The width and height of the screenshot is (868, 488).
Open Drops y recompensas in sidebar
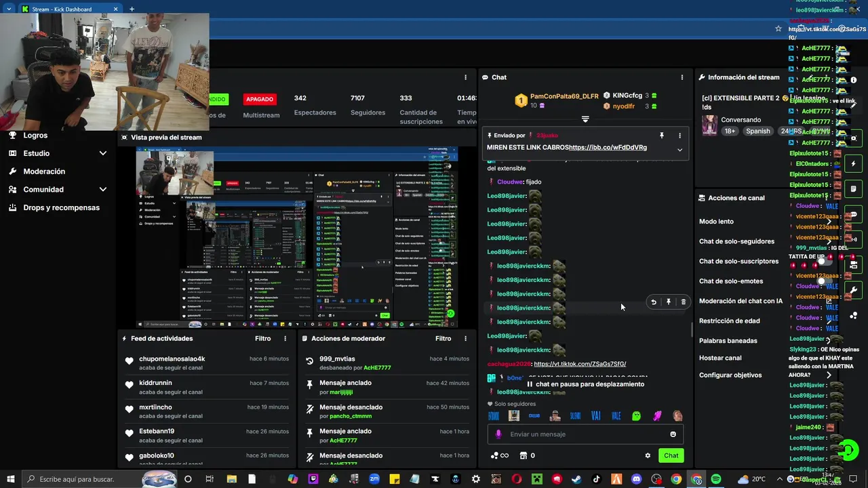(x=61, y=207)
